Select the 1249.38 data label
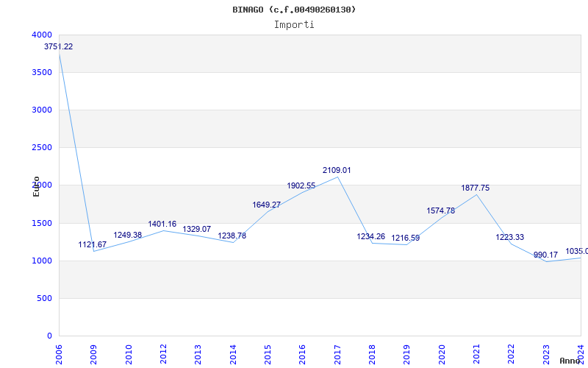 point(127,235)
